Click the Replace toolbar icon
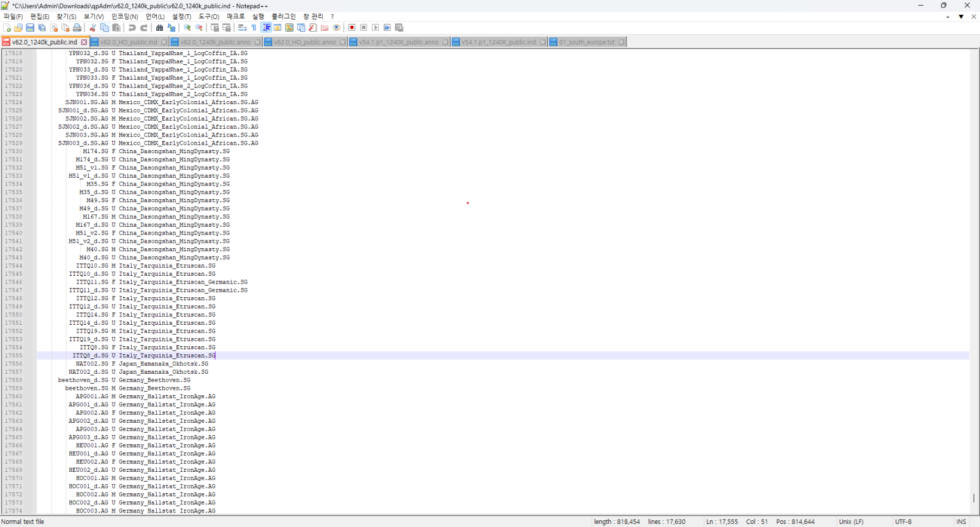The height and width of the screenshot is (527, 980). click(171, 28)
